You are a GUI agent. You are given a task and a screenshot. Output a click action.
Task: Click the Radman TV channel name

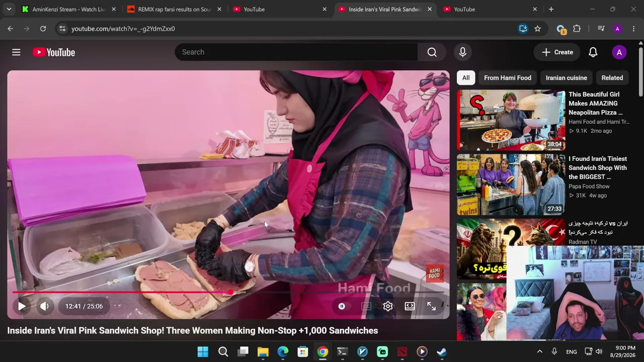coord(583,242)
